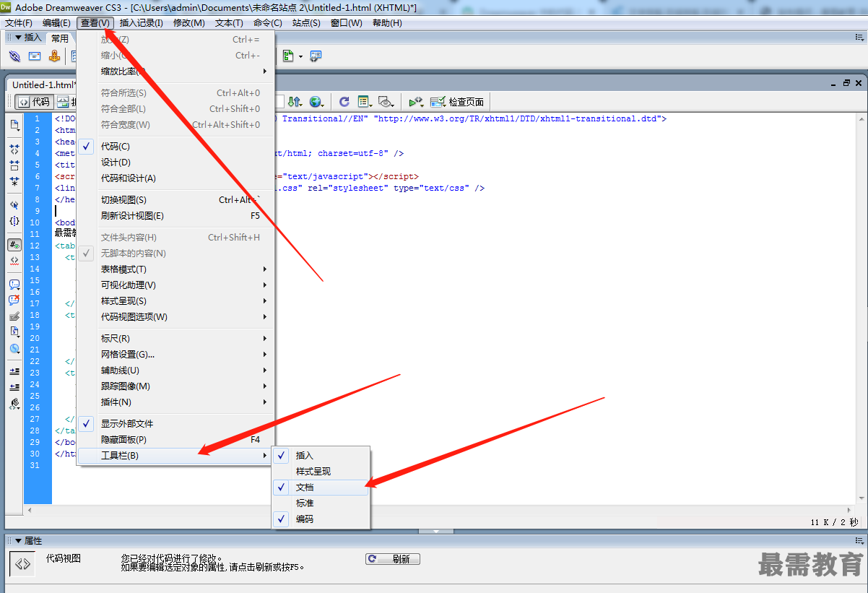
Task: Open the Tag Chooser icon
Action: 316,56
